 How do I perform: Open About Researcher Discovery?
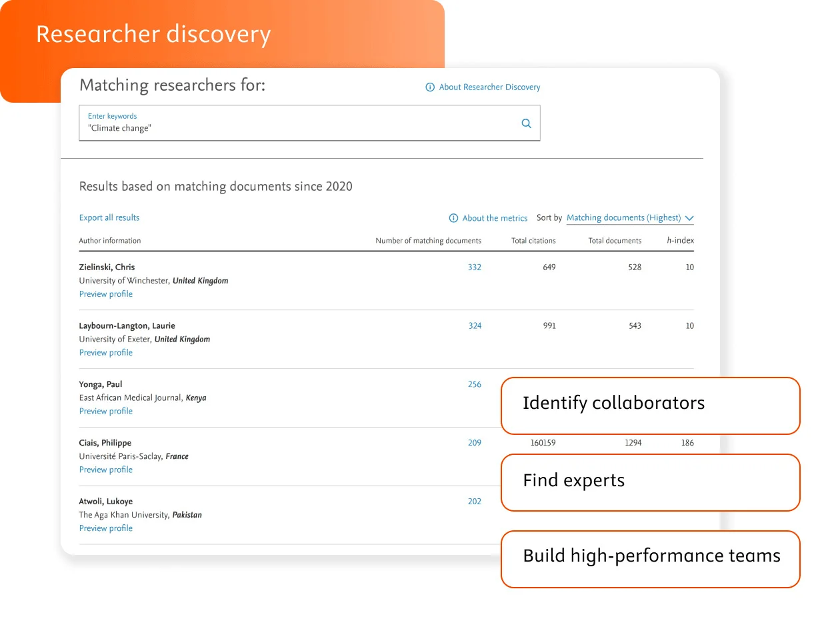[x=489, y=87]
